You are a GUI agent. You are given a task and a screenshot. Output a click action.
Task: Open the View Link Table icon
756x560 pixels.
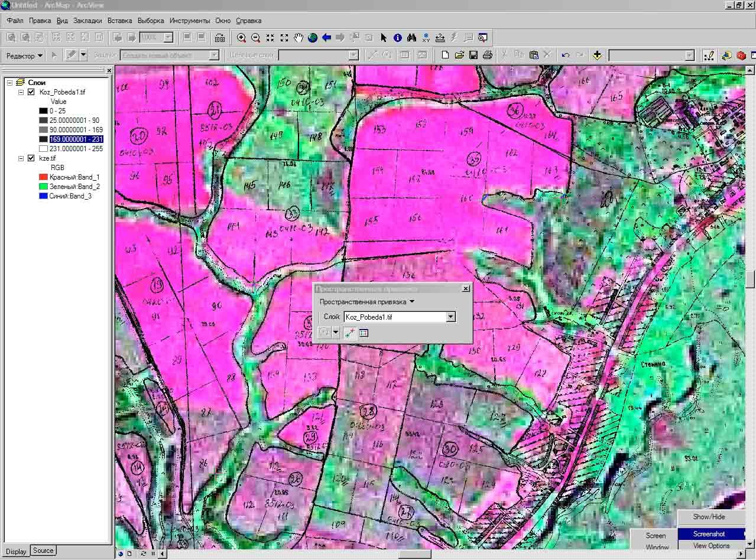pyautogui.click(x=364, y=333)
